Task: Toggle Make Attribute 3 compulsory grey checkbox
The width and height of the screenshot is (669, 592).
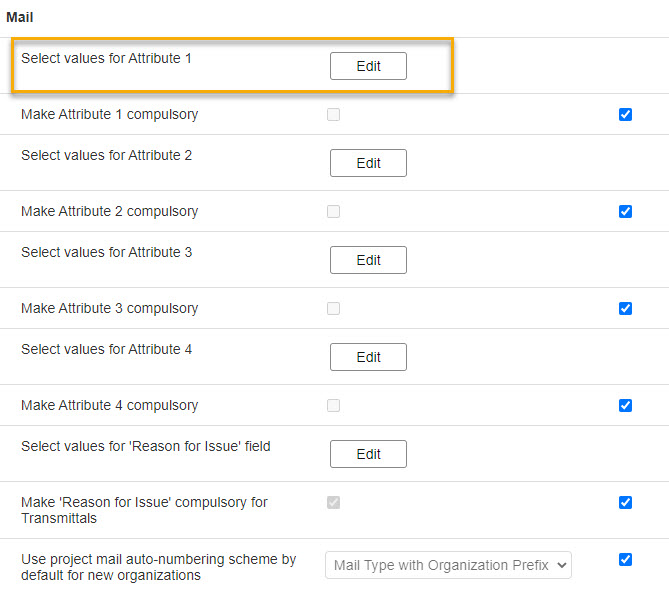Action: [x=333, y=308]
